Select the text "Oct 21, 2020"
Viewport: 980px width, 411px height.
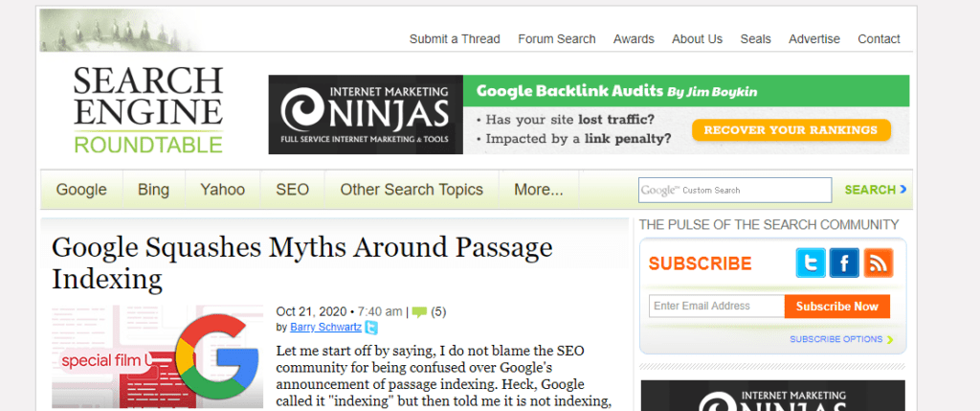311,312
